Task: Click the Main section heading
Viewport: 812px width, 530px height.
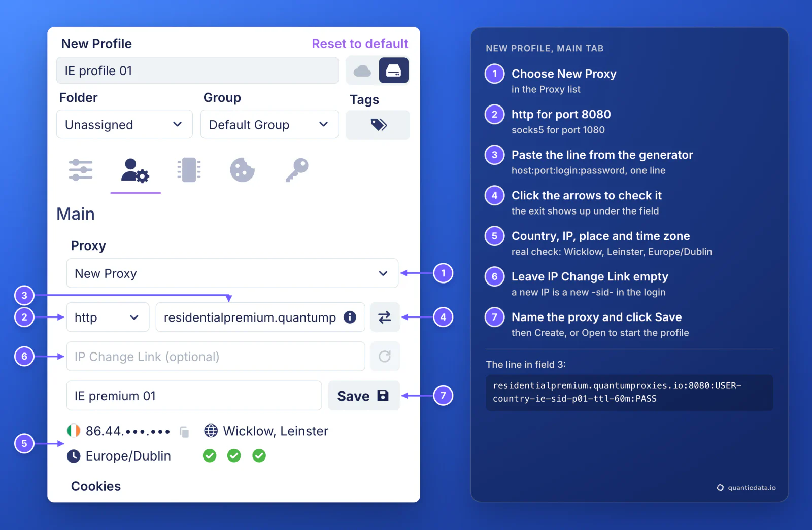Action: click(76, 214)
